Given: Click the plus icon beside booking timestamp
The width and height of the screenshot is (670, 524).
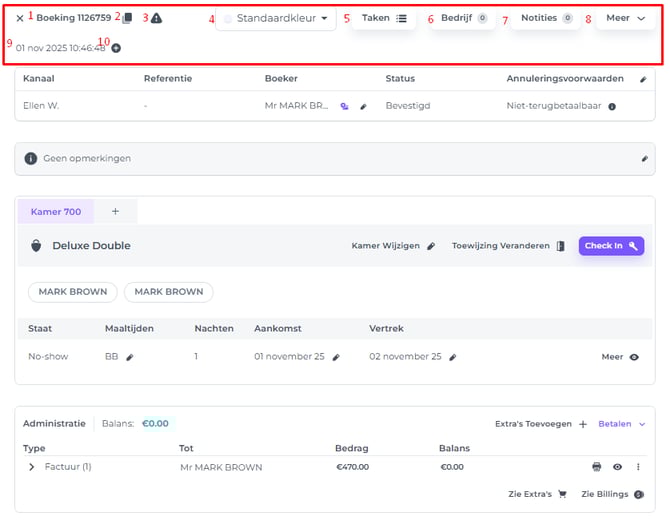Looking at the screenshot, I should pos(116,48).
